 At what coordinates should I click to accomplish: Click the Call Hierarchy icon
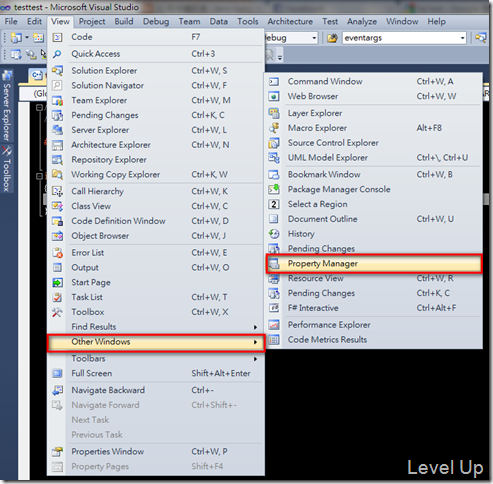[x=57, y=191]
